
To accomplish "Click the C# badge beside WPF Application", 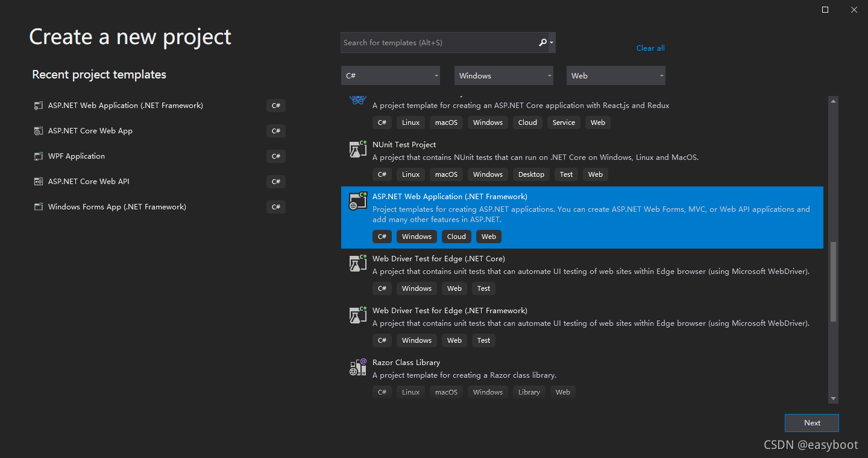I will tap(276, 156).
